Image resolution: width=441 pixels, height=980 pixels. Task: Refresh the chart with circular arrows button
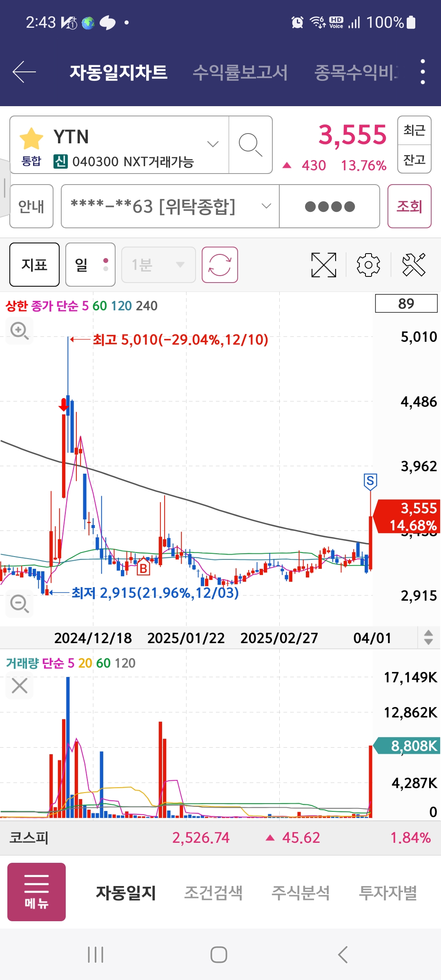(x=220, y=265)
